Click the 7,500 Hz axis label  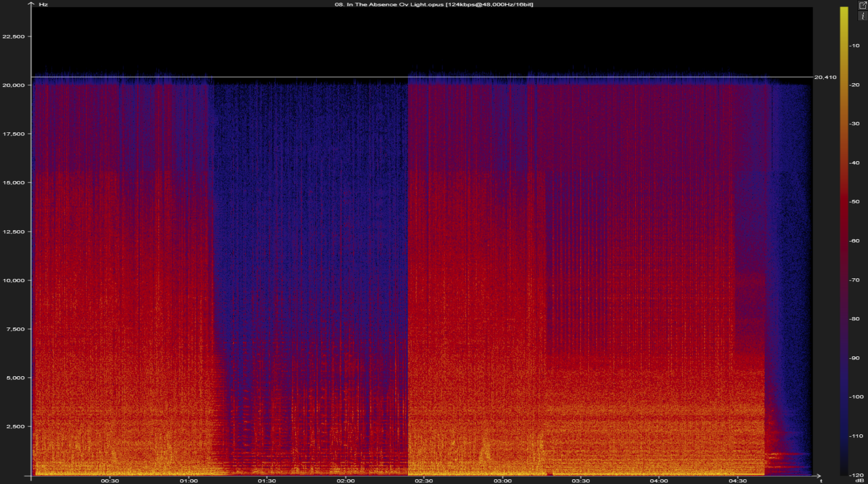[15, 329]
